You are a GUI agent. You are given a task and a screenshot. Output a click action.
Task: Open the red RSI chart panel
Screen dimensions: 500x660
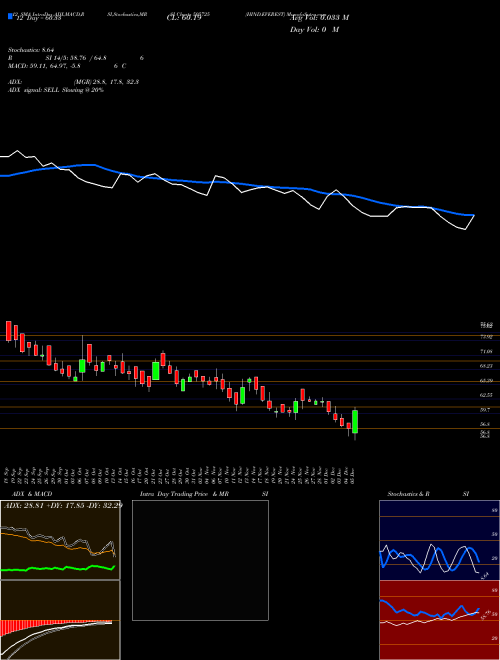439,620
